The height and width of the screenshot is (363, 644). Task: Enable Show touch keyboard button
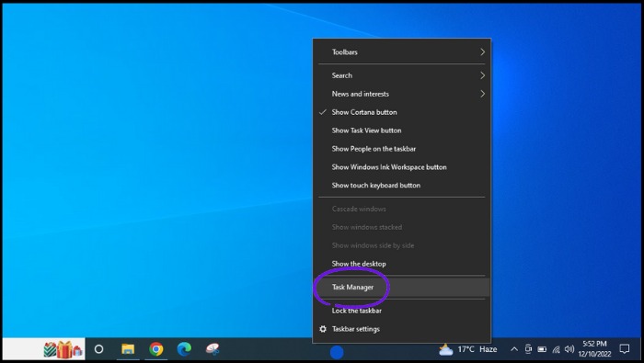(x=402, y=186)
